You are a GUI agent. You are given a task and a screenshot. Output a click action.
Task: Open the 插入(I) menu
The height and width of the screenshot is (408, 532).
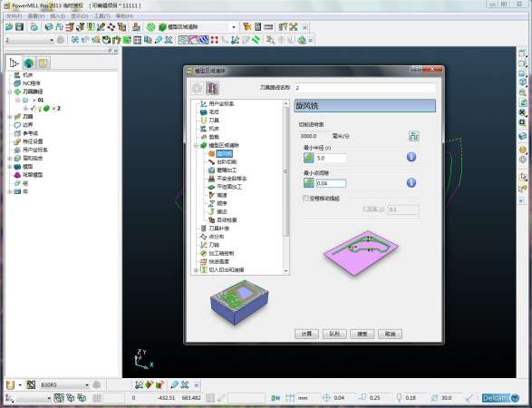(58, 16)
